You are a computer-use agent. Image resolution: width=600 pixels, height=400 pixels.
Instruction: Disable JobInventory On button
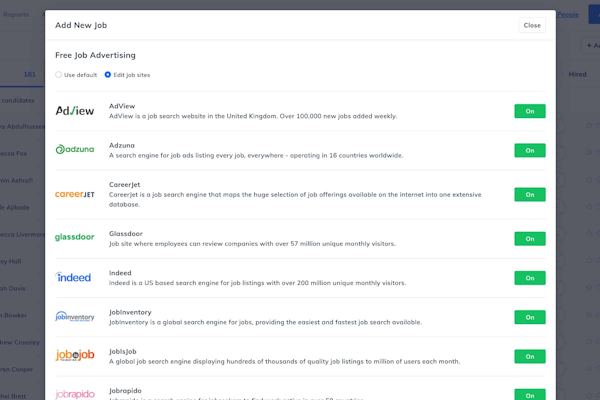pos(529,317)
